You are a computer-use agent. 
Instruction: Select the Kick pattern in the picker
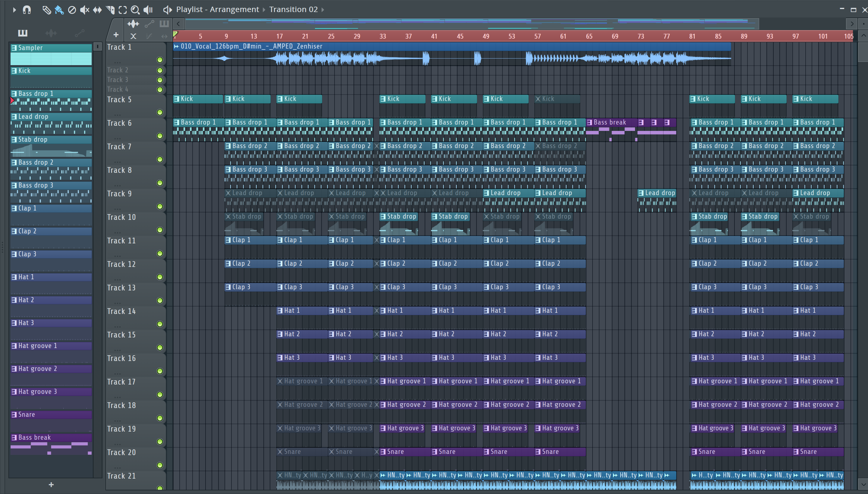click(51, 77)
